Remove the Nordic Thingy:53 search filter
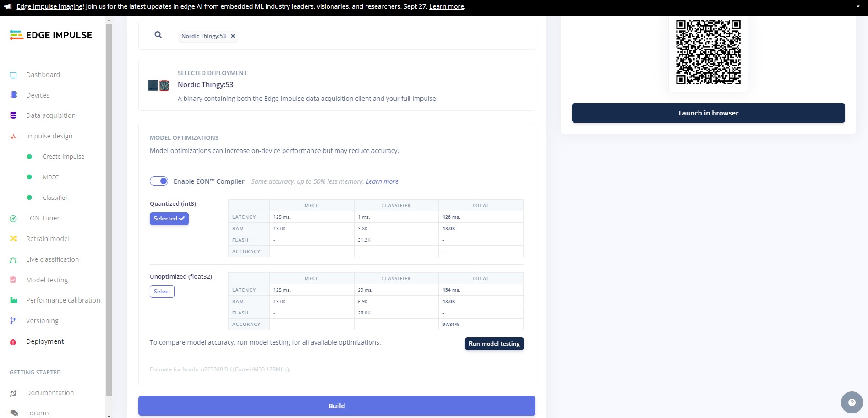Viewport: 868px width, 418px height. point(233,36)
